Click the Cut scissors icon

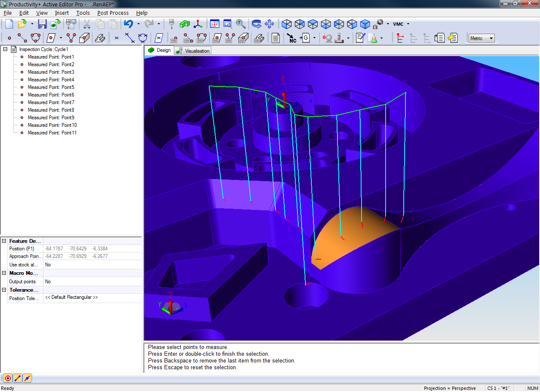tap(86, 24)
